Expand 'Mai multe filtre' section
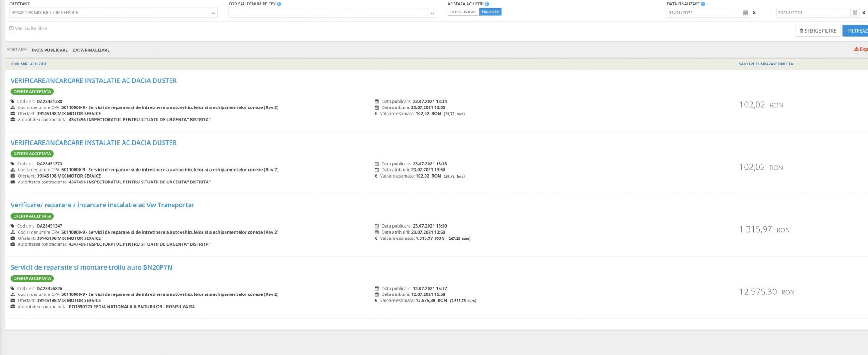The height and width of the screenshot is (355, 868). [28, 28]
